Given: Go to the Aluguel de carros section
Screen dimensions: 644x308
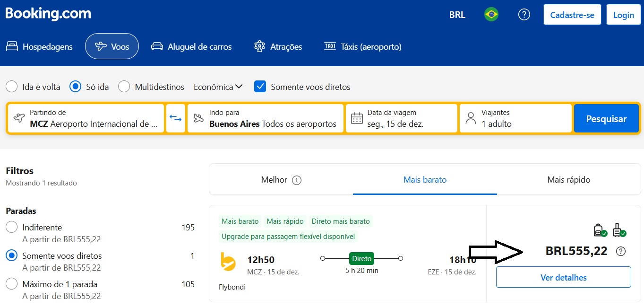Looking at the screenshot, I should click(x=191, y=47).
